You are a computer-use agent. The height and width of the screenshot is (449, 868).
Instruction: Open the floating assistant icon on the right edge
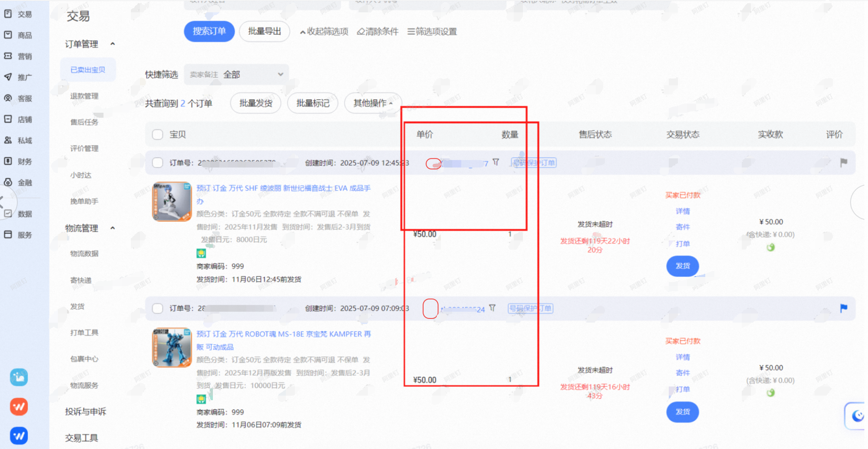(857, 416)
